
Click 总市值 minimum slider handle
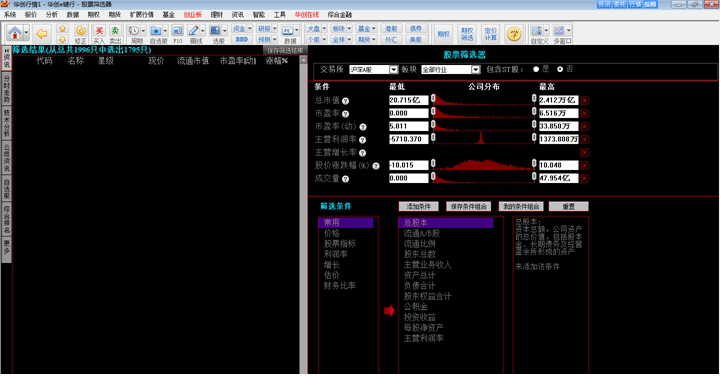tap(433, 98)
